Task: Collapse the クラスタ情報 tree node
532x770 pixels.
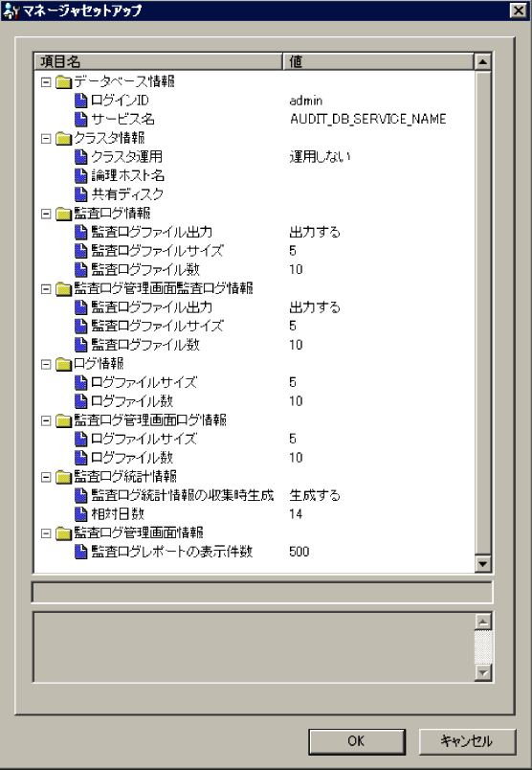Action: (x=46, y=139)
